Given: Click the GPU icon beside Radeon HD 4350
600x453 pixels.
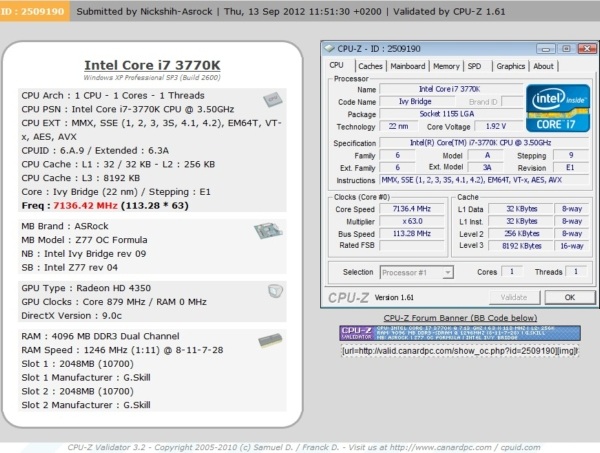Looking at the screenshot, I should tap(276, 291).
